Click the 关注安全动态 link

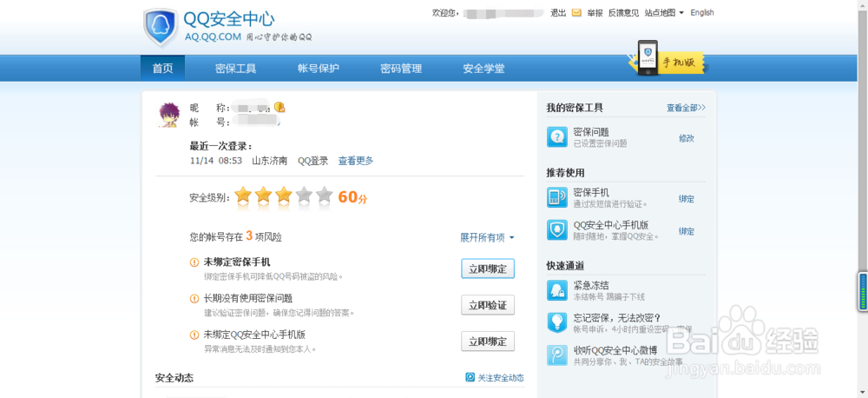[501, 378]
